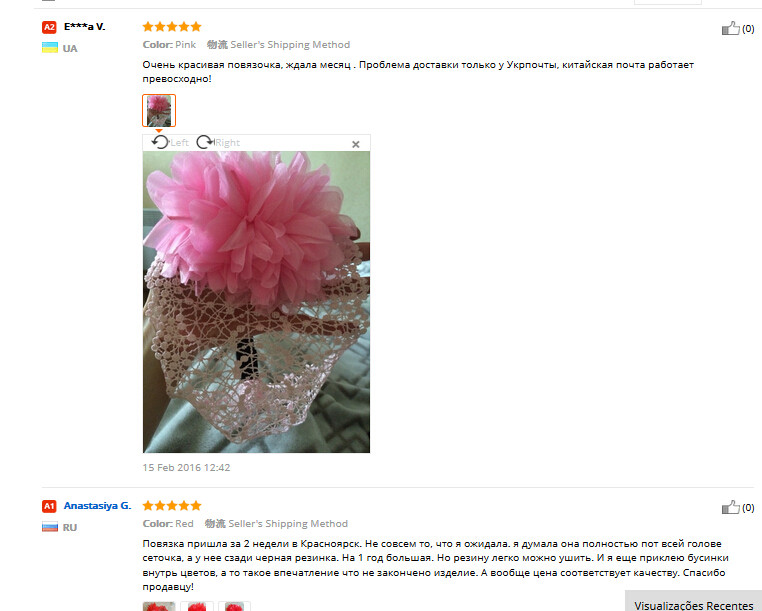Click the A2 buyer level badge
The image size is (762, 611).
pyautogui.click(x=49, y=27)
